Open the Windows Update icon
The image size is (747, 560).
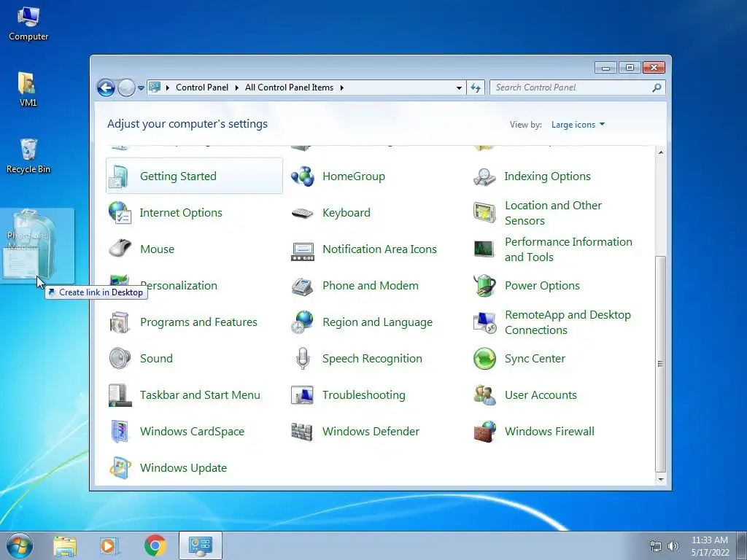coord(120,467)
